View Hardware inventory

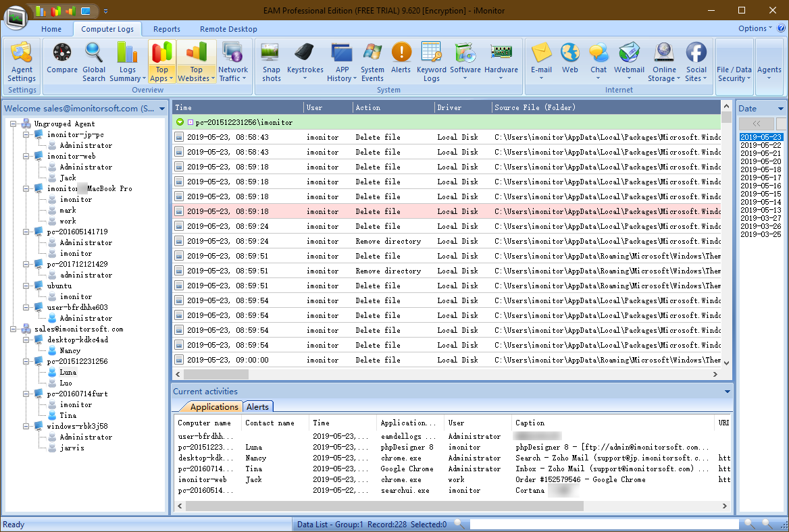coord(501,62)
